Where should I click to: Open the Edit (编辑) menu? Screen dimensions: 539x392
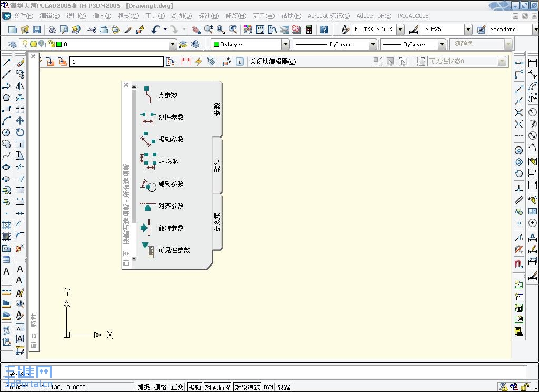pyautogui.click(x=50, y=16)
